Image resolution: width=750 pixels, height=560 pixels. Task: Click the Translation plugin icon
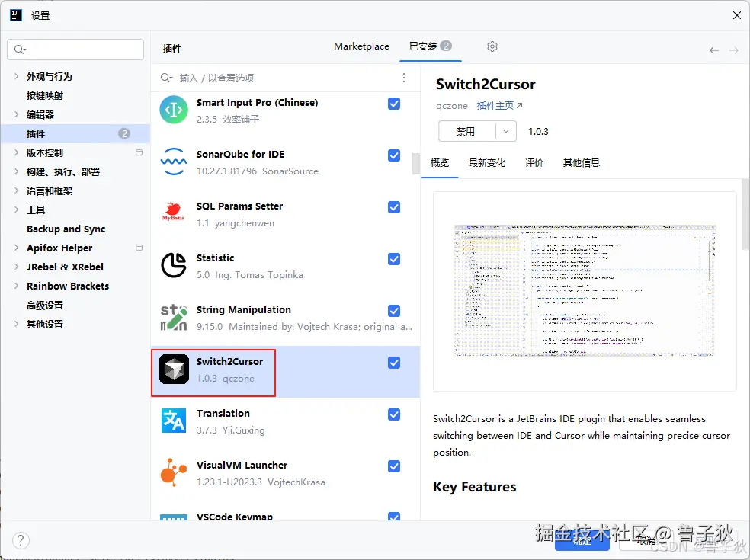coord(174,421)
